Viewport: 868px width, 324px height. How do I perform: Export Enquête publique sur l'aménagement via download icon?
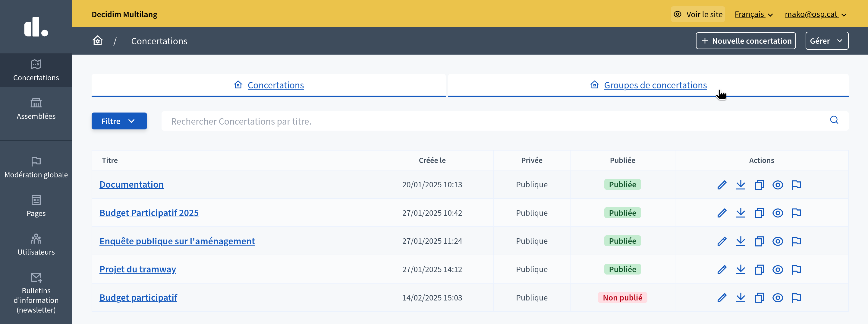pyautogui.click(x=741, y=241)
